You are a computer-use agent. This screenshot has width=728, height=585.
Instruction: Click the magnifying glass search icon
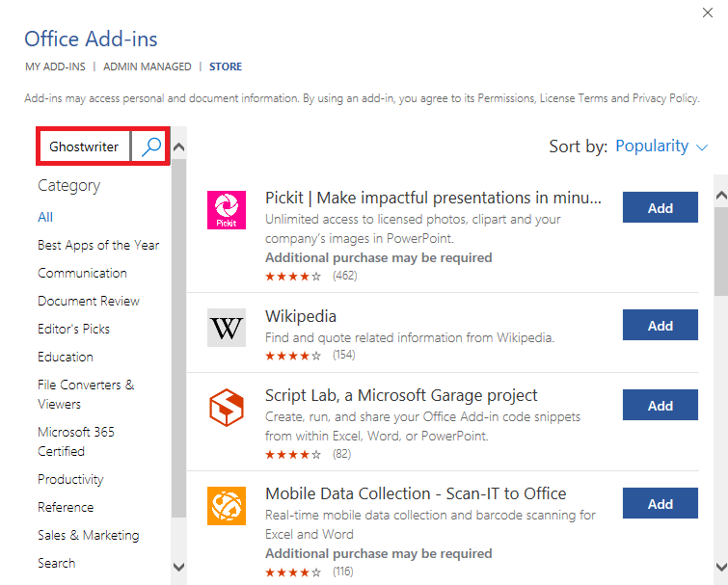(x=150, y=146)
